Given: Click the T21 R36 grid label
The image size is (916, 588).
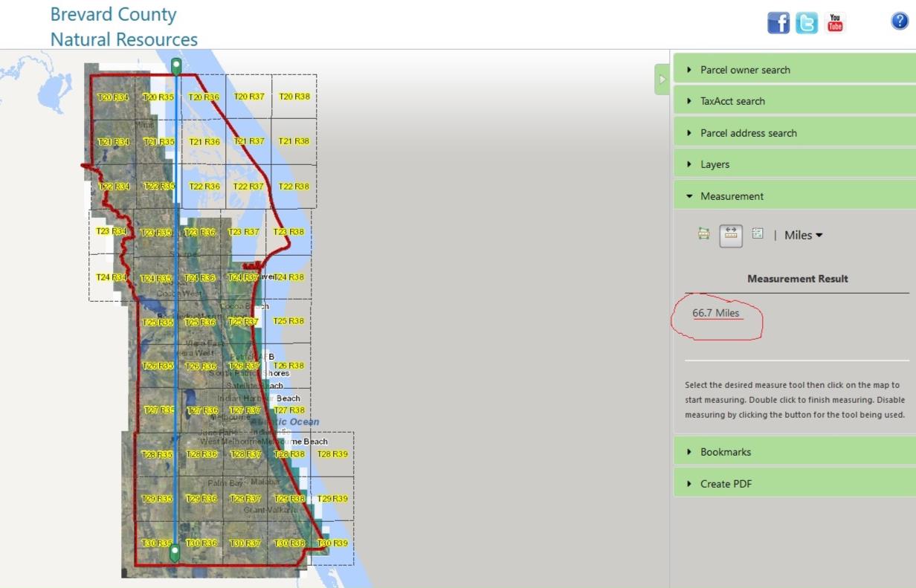Looking at the screenshot, I should [x=204, y=142].
